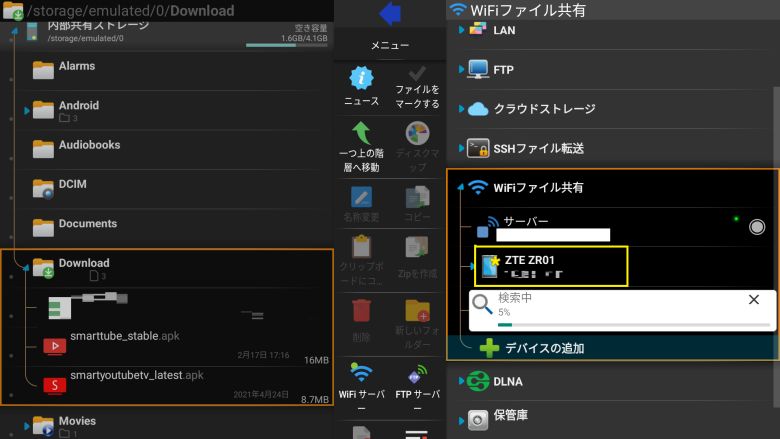Click the blue back arrow at top
Screen dimensions: 780x439
coord(390,13)
